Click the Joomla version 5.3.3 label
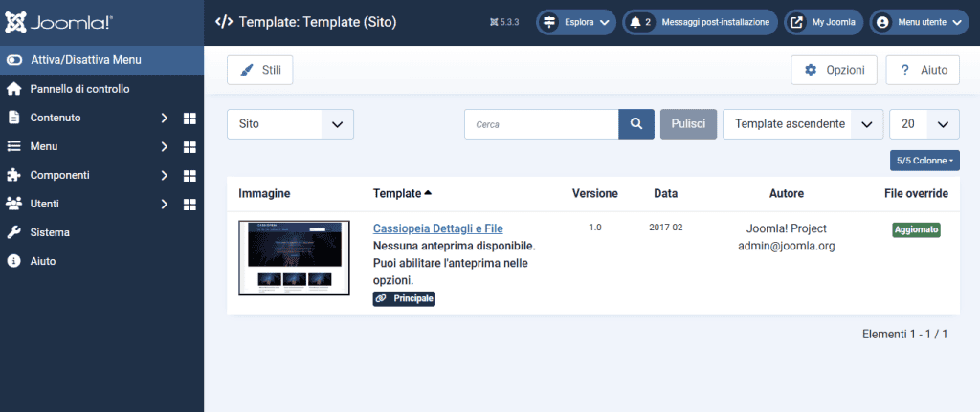This screenshot has width=980, height=412. coord(505,23)
